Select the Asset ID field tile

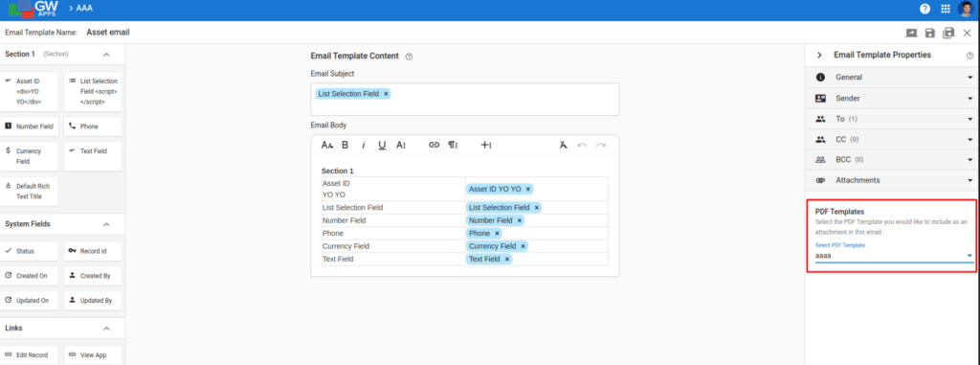(x=30, y=91)
